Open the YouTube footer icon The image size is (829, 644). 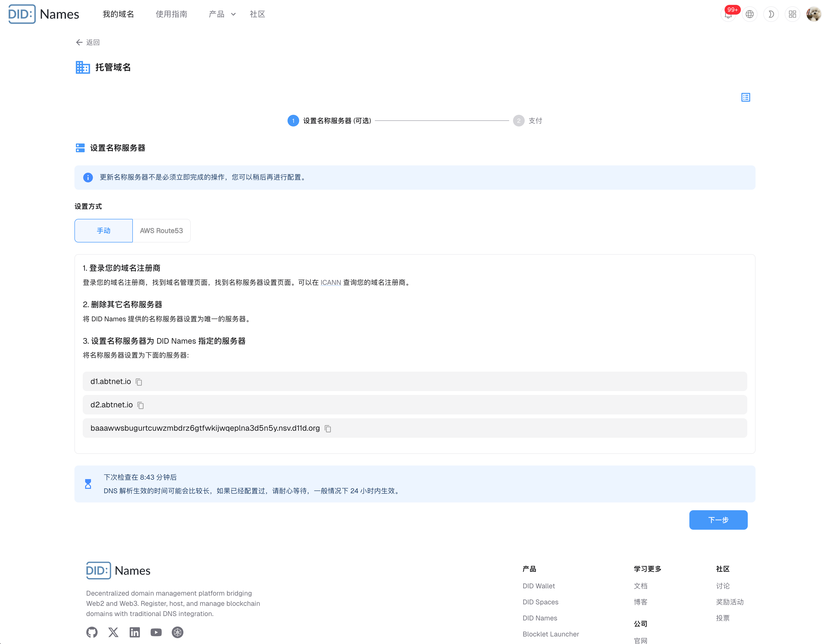(x=156, y=632)
